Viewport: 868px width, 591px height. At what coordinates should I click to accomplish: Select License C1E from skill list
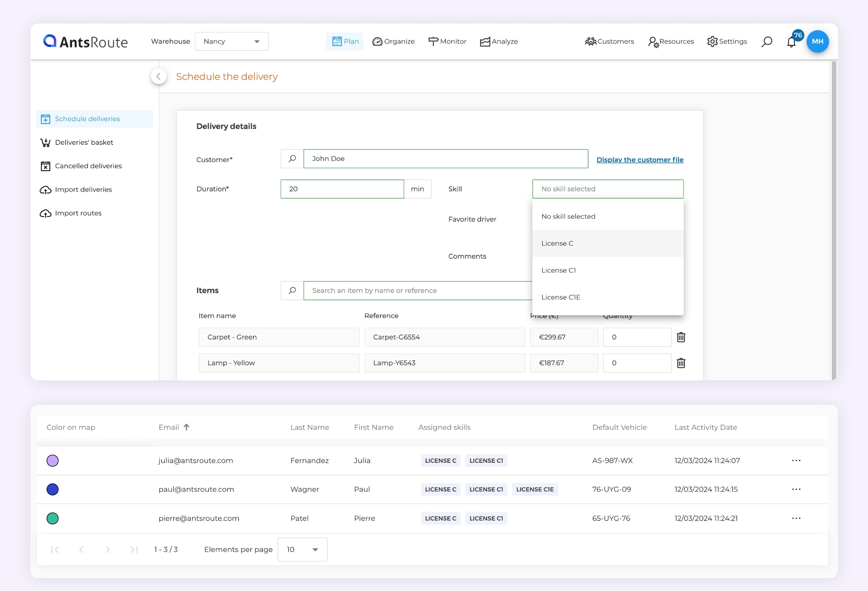click(561, 297)
